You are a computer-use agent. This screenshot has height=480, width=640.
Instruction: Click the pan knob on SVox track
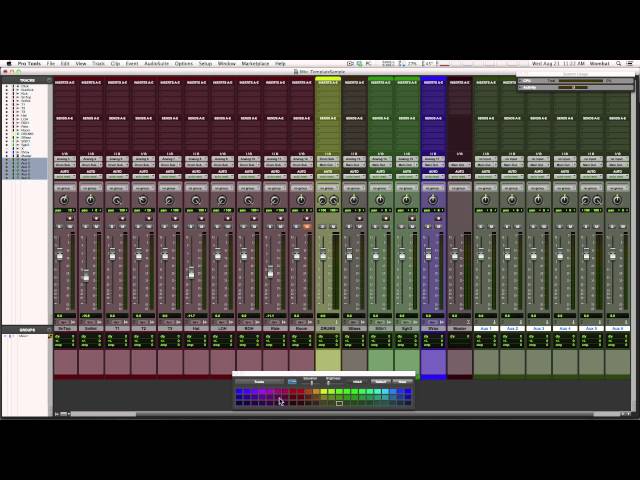(x=433, y=200)
